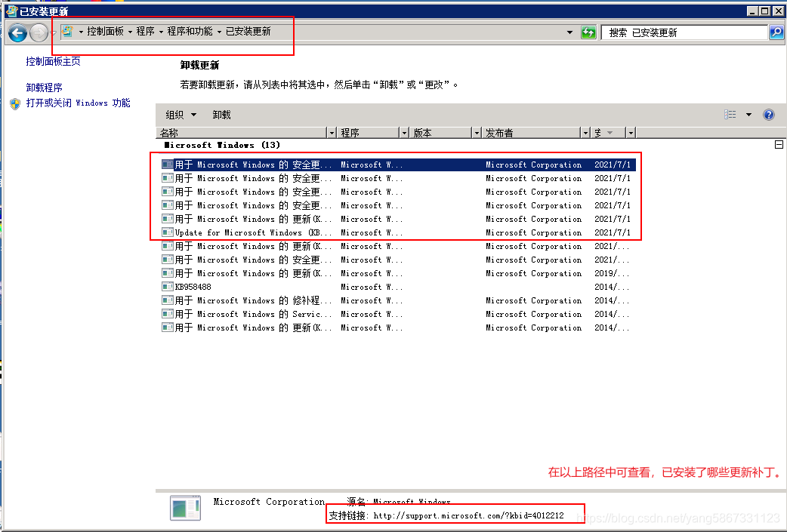Open the 卸载程序 link

[44, 88]
